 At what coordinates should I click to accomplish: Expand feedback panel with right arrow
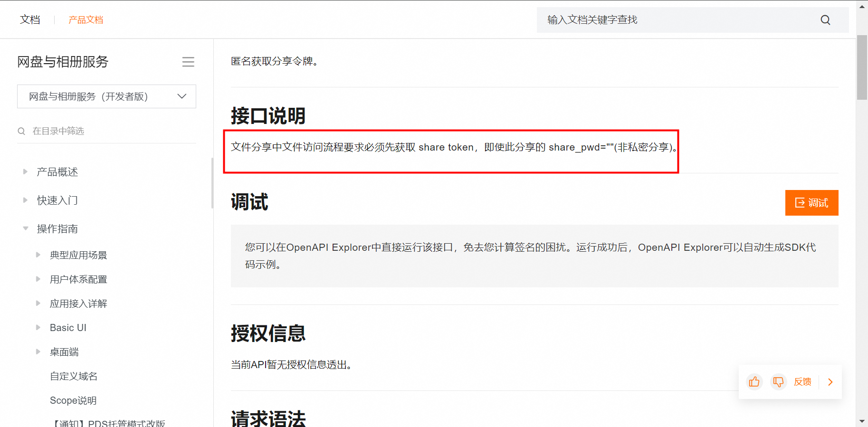click(x=830, y=382)
